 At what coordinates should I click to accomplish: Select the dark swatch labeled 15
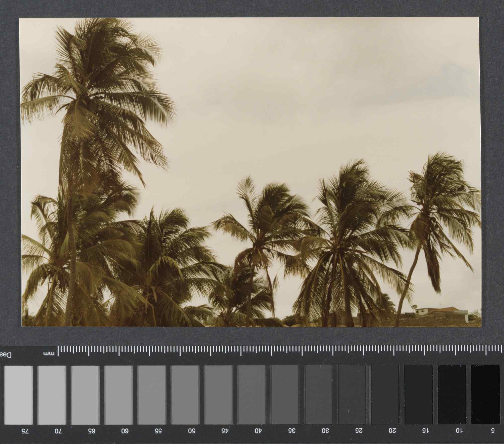[418, 395]
